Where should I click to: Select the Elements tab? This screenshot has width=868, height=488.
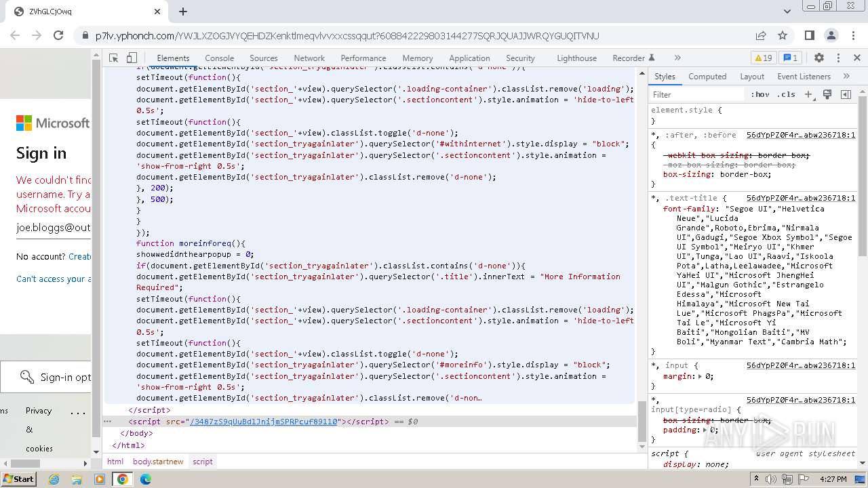point(173,58)
